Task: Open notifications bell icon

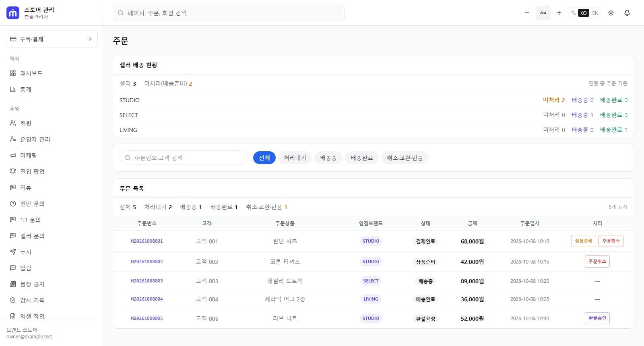Action: point(627,13)
